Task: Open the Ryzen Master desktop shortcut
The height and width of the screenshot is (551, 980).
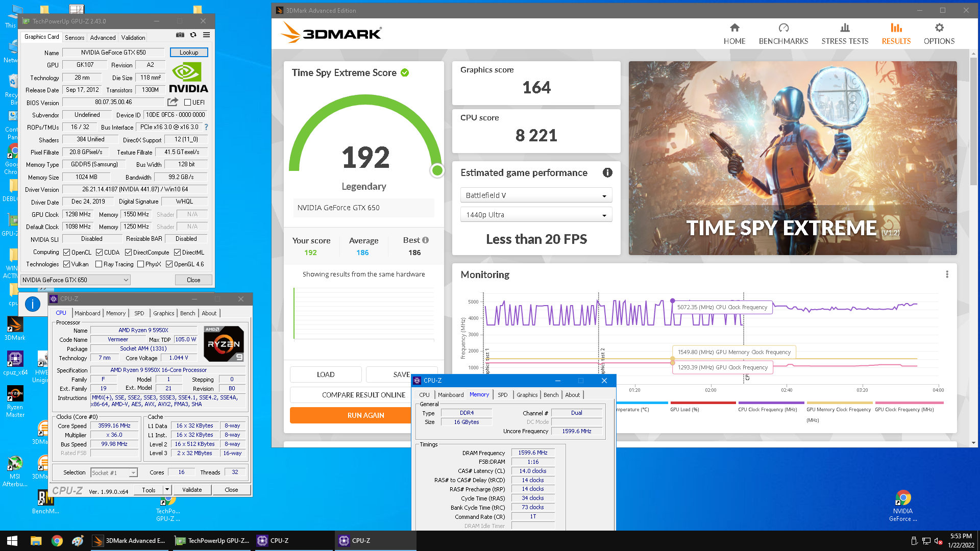Action: 15,402
